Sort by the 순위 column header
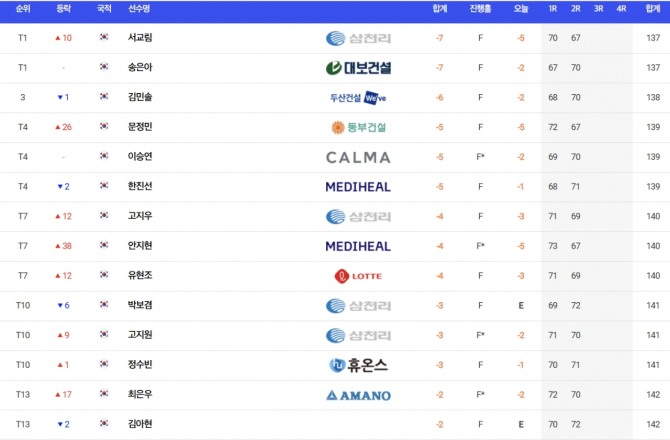The width and height of the screenshot is (670, 440). pos(23,9)
